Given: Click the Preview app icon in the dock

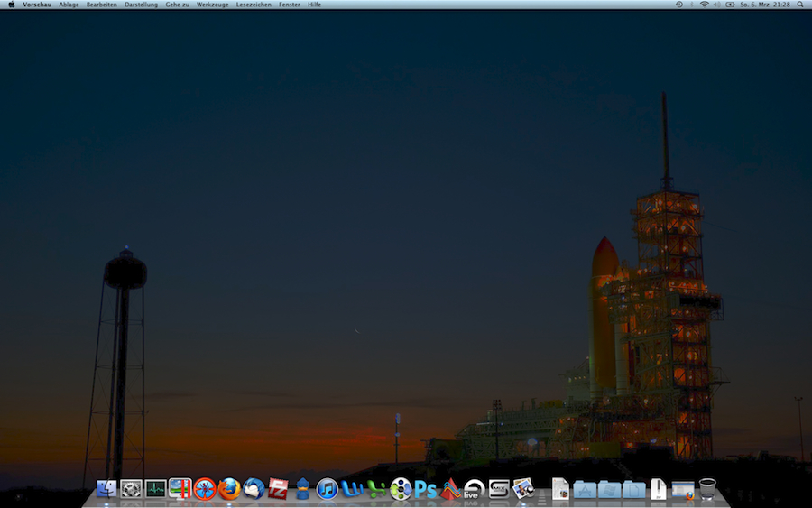Looking at the screenshot, I should click(x=523, y=489).
